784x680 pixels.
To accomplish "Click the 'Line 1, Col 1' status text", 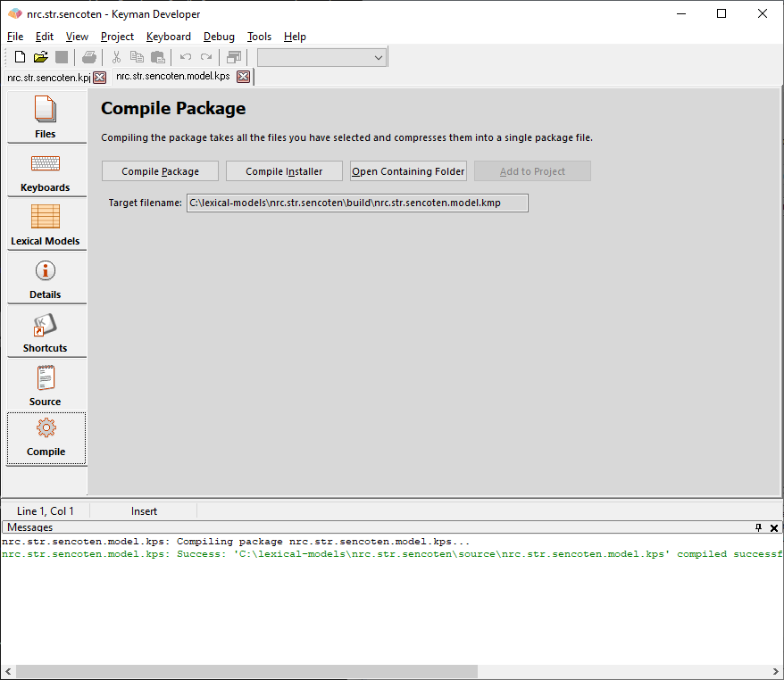I will [46, 511].
